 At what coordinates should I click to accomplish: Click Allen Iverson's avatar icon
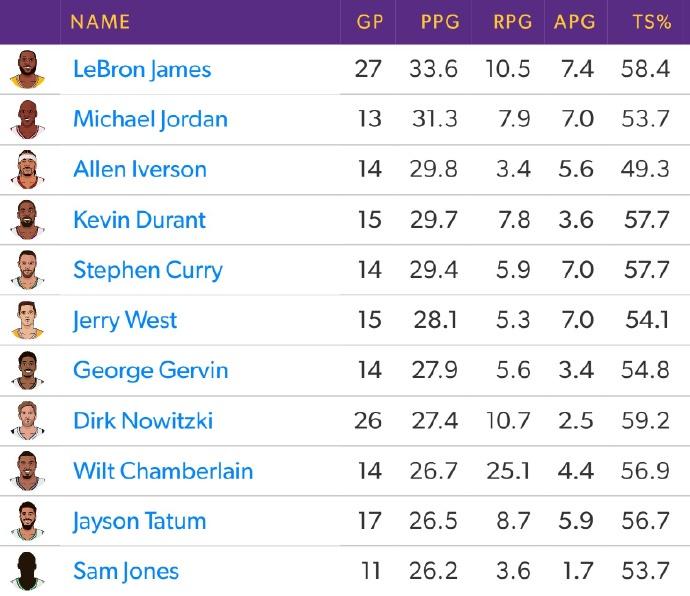pyautogui.click(x=26, y=169)
